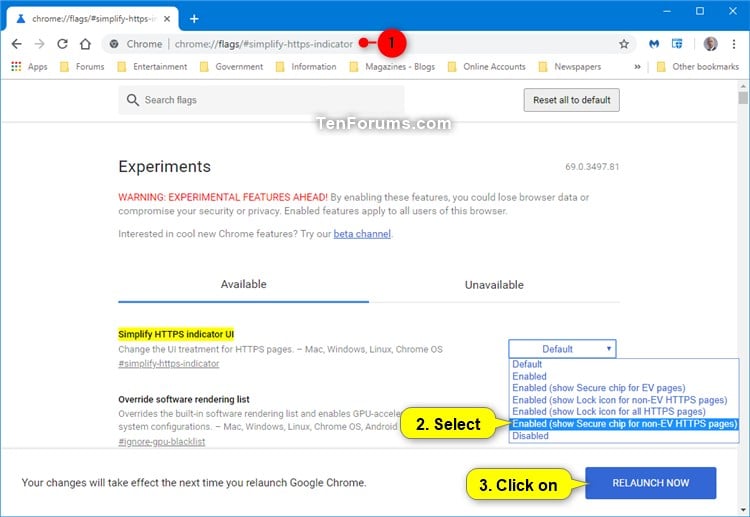The width and height of the screenshot is (750, 517).
Task: Open the Entertainment bookmark folder
Action: pos(152,66)
